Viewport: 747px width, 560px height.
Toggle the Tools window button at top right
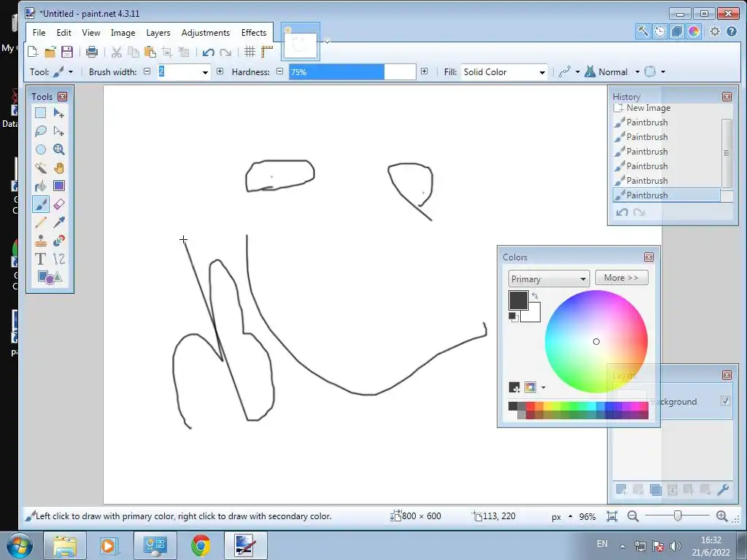point(643,31)
